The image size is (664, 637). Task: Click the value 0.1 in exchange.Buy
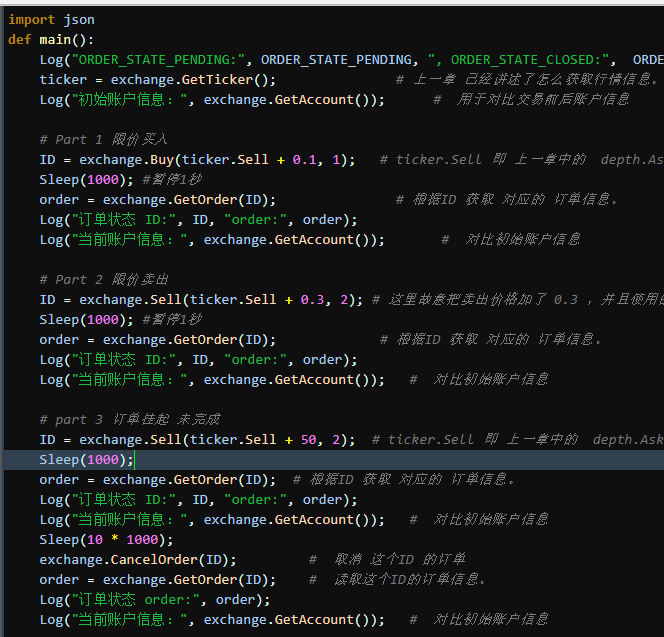[x=304, y=160]
